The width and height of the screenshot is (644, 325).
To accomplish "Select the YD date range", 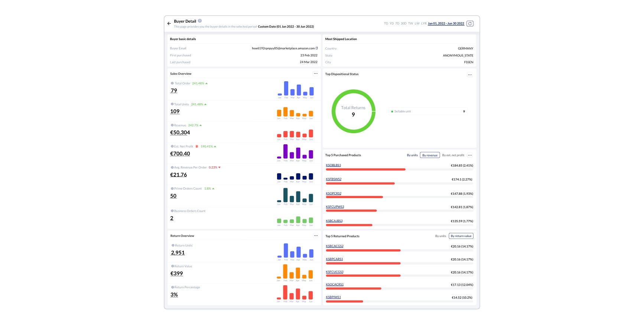I will pyautogui.click(x=391, y=23).
